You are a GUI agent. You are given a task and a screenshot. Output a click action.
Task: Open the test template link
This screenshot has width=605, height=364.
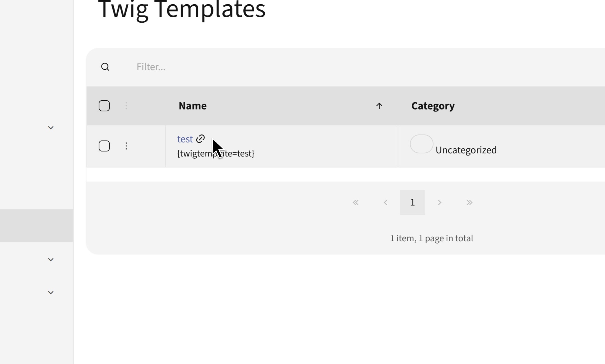pyautogui.click(x=185, y=139)
